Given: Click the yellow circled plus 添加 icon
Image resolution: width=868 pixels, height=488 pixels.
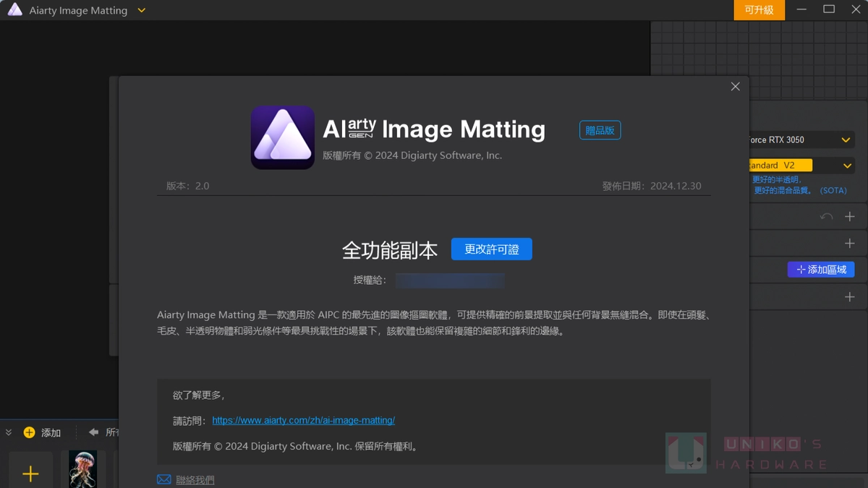Looking at the screenshot, I should [x=29, y=432].
